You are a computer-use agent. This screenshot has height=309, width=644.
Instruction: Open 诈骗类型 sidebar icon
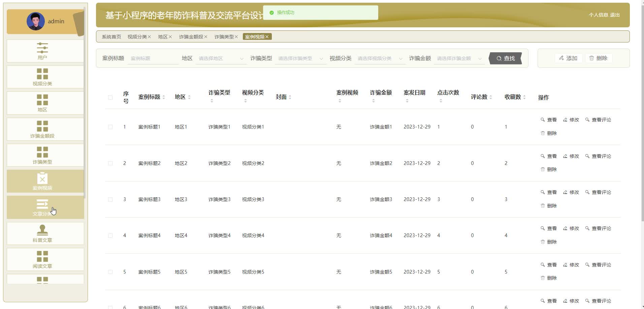point(42,152)
